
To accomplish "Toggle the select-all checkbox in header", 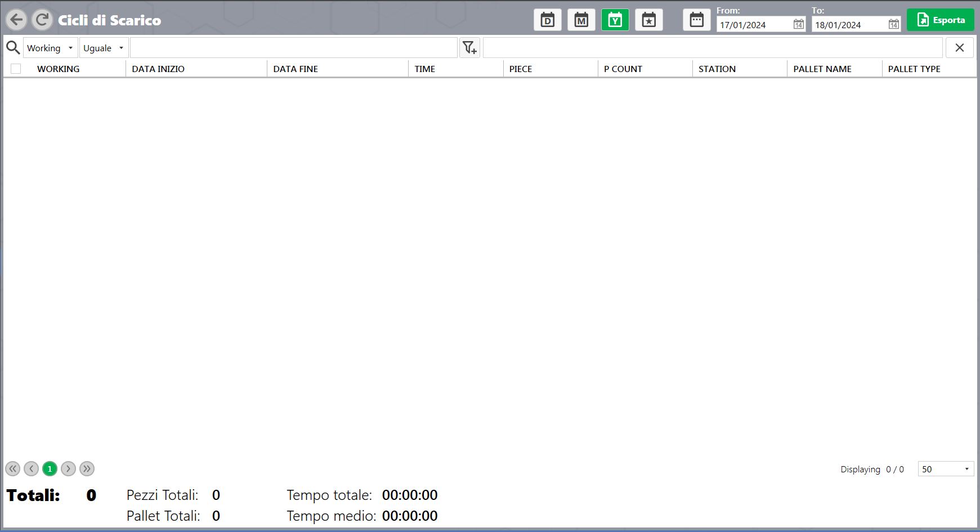I will 16,69.
